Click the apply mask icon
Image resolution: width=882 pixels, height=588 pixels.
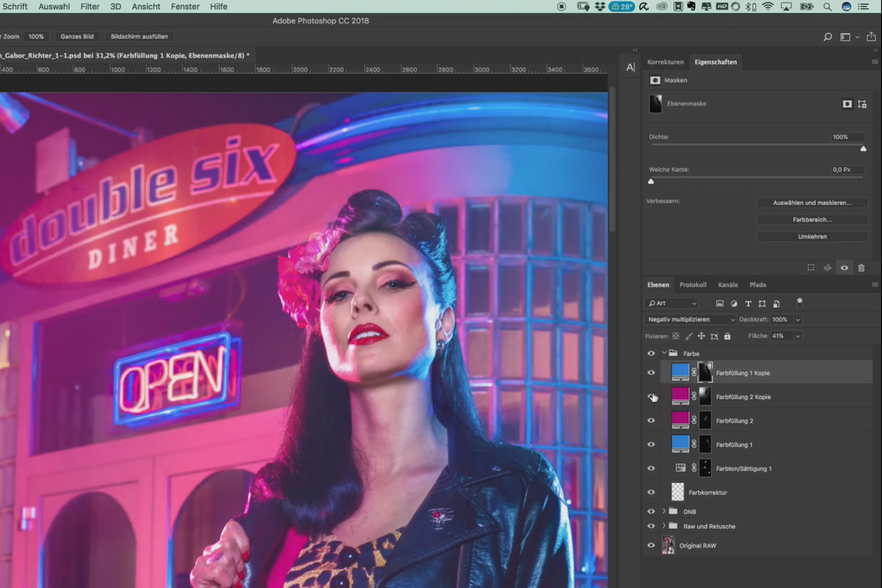tap(828, 268)
